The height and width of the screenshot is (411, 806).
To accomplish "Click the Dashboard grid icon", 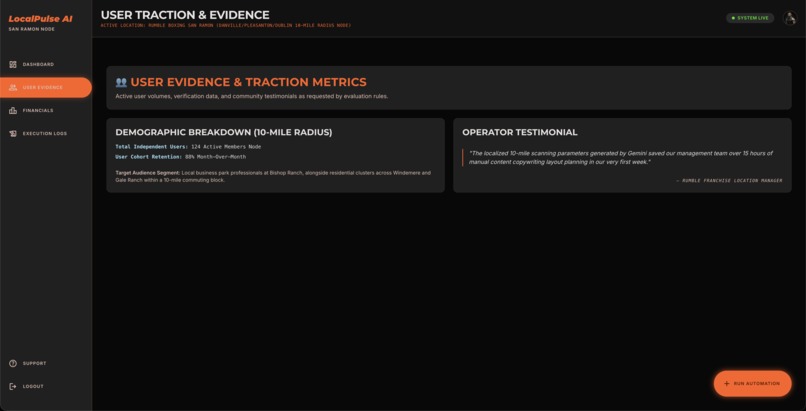I will coord(13,64).
